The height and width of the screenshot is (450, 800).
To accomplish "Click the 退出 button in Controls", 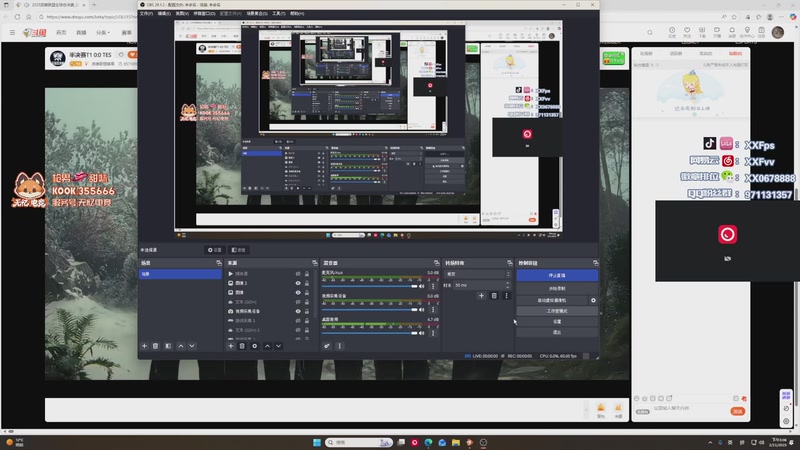I will (557, 332).
